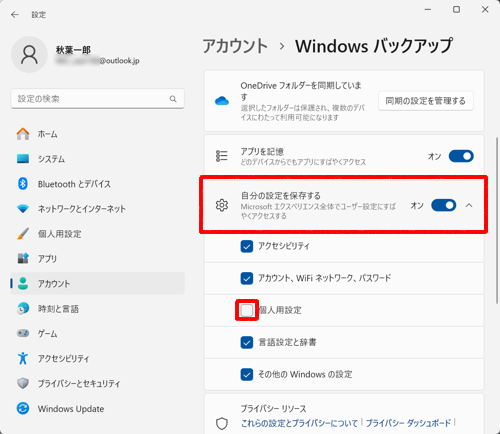Click the search magnifier icon
This screenshot has width=500, height=434.
[x=173, y=99]
